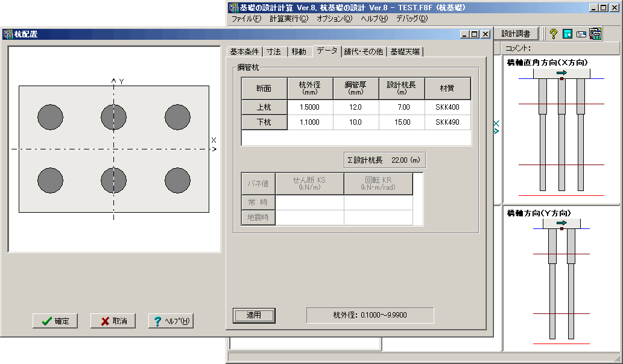Screen dimensions: 623x364
Task: Click the card-shaped icon in main toolbar
Action: [x=581, y=34]
